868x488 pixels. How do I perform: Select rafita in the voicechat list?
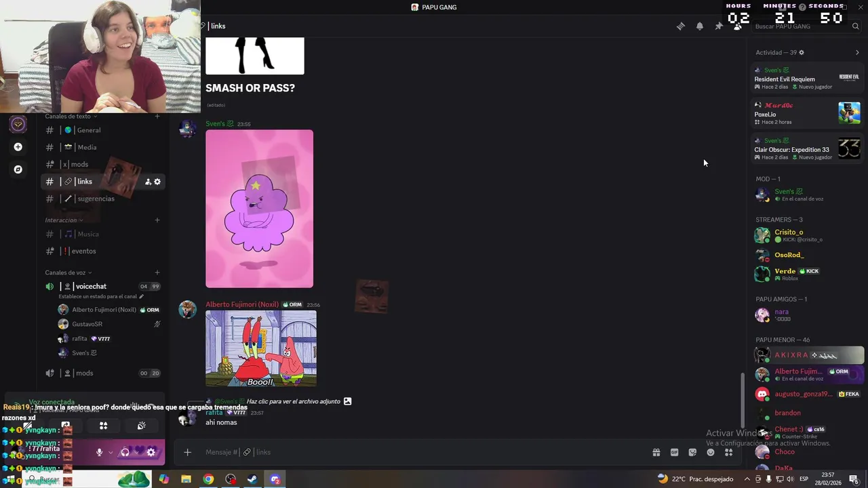108,339
